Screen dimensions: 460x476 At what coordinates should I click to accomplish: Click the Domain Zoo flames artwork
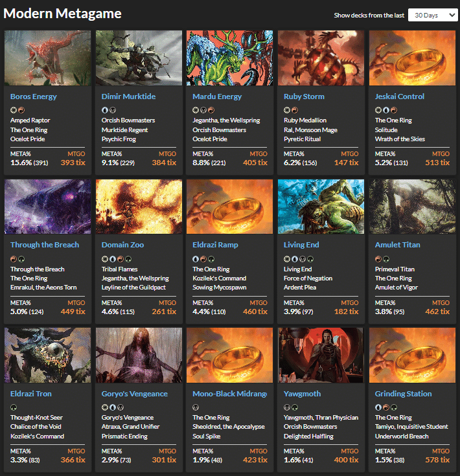click(x=139, y=207)
